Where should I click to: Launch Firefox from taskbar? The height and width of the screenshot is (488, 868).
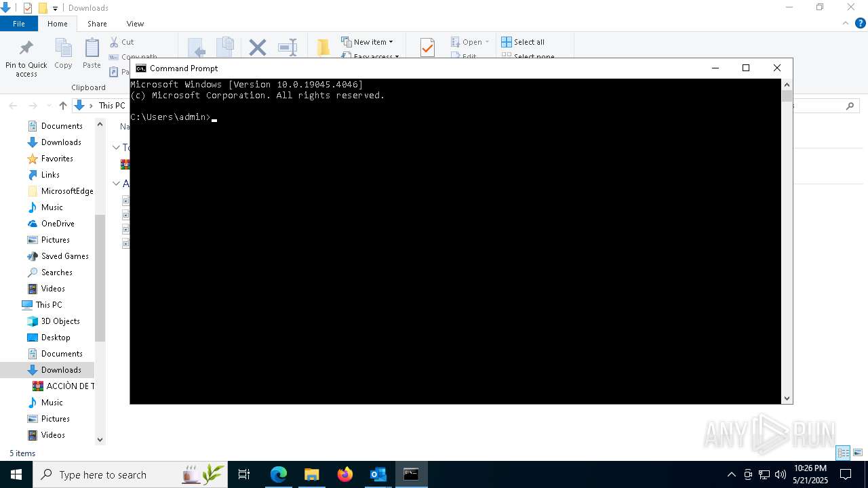coord(345,474)
